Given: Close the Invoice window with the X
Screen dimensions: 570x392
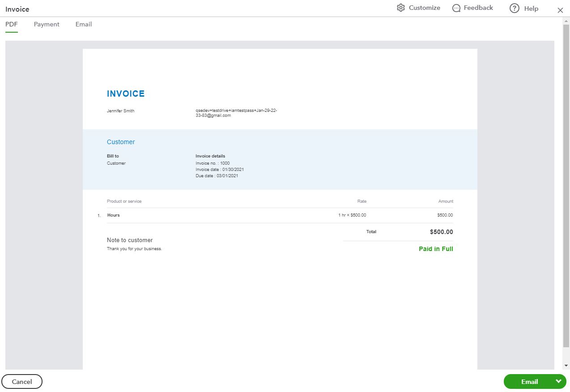Looking at the screenshot, I should tap(560, 10).
